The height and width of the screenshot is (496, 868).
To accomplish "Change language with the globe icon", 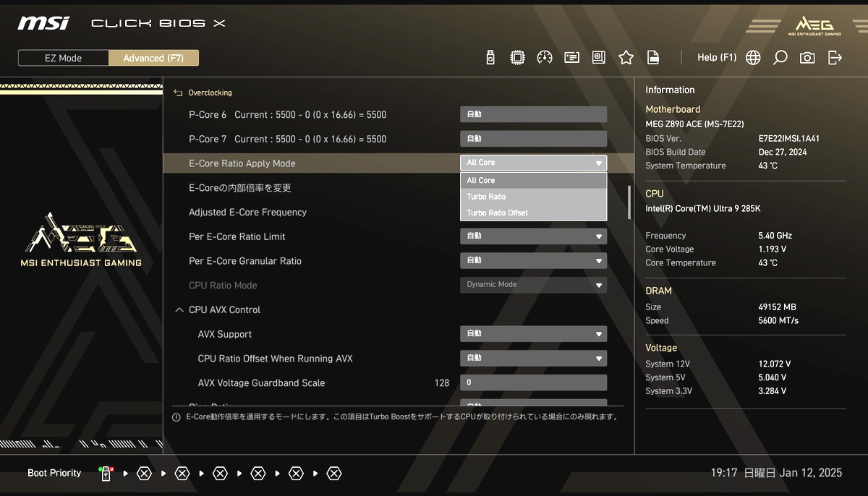I will point(753,58).
